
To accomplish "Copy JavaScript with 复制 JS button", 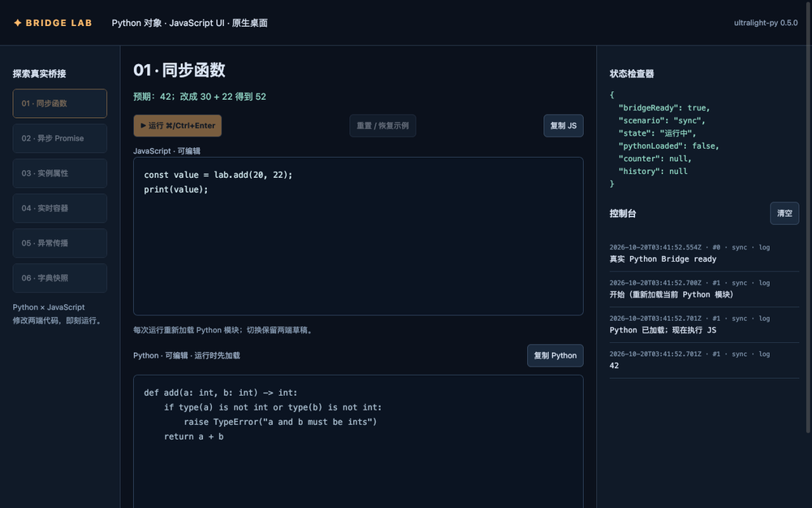I will [564, 125].
